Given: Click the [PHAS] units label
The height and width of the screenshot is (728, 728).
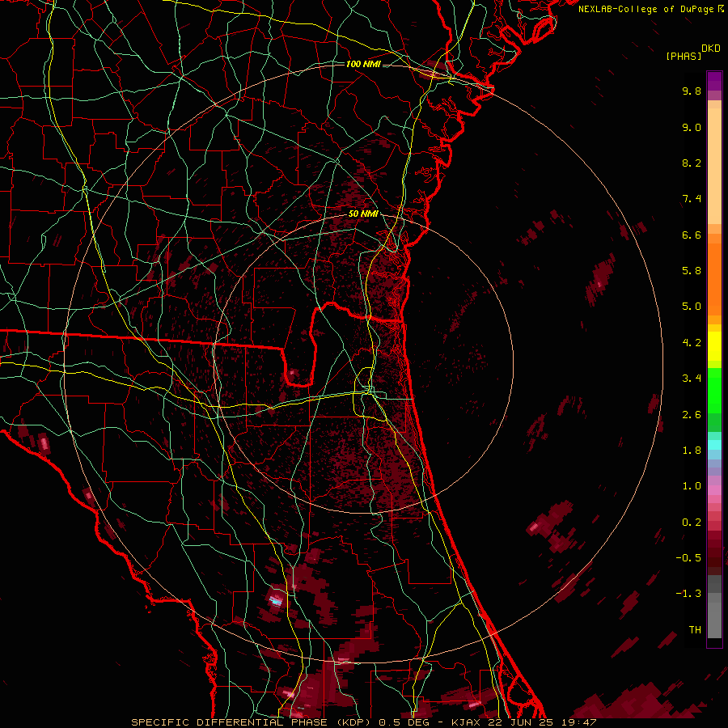Looking at the screenshot, I should pyautogui.click(x=684, y=56).
